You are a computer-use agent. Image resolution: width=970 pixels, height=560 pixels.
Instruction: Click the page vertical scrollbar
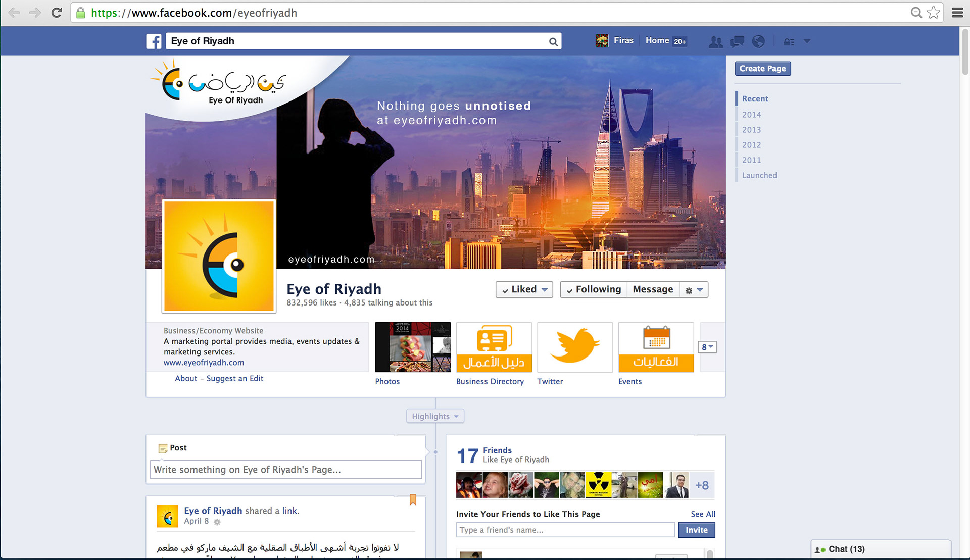pyautogui.click(x=964, y=52)
